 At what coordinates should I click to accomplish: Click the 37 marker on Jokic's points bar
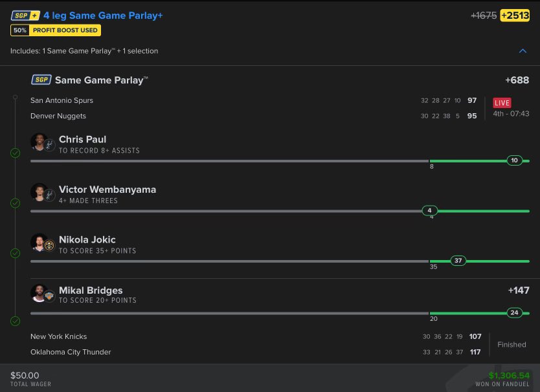click(x=458, y=261)
